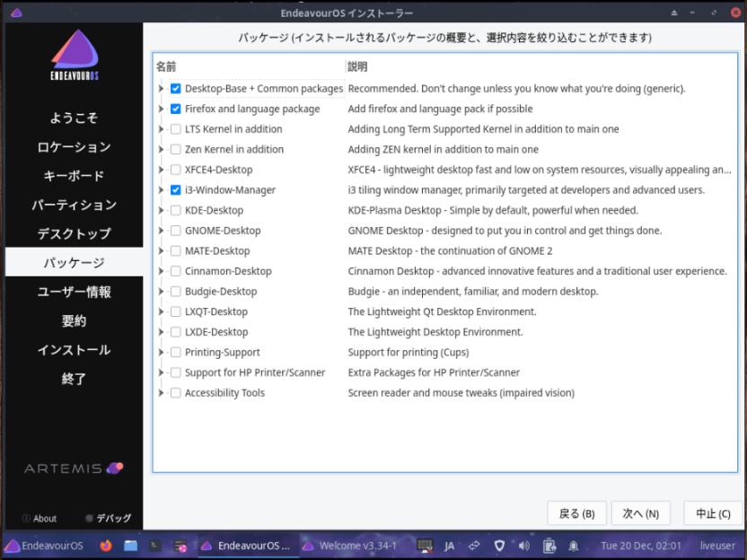Click the 要約 step in the sidebar
This screenshot has height=560, width=747.
(74, 321)
